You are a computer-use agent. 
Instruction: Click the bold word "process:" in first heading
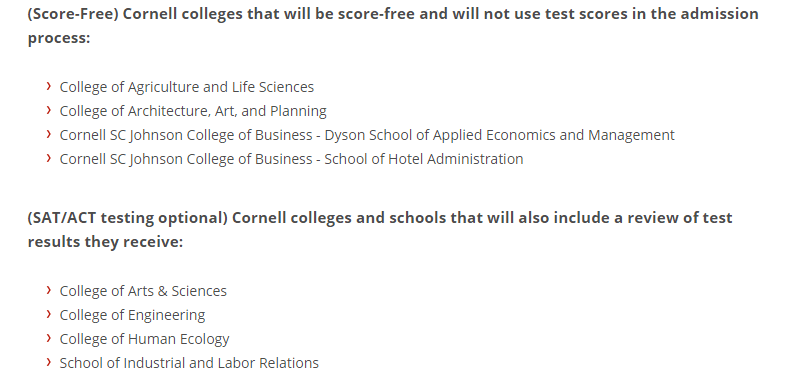[59, 38]
